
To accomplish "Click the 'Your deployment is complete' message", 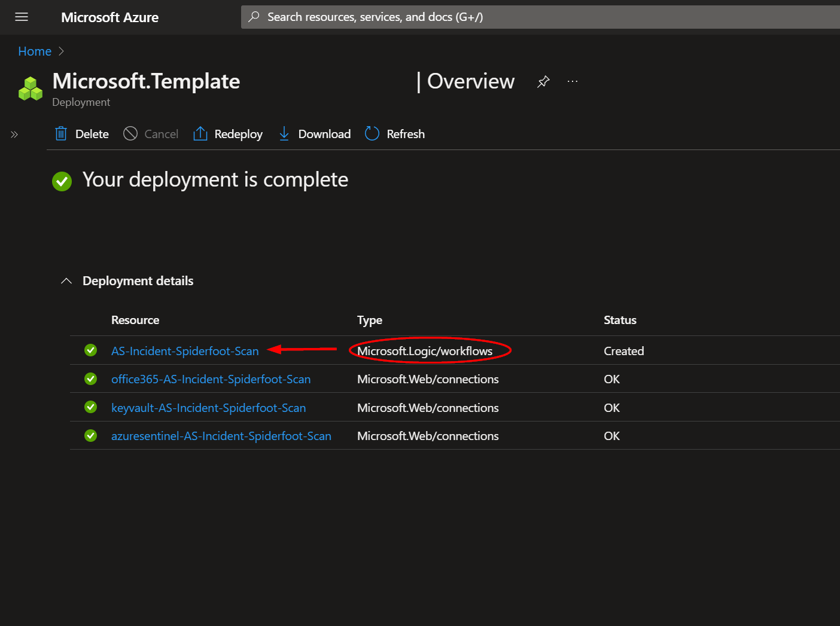I will coord(215,180).
